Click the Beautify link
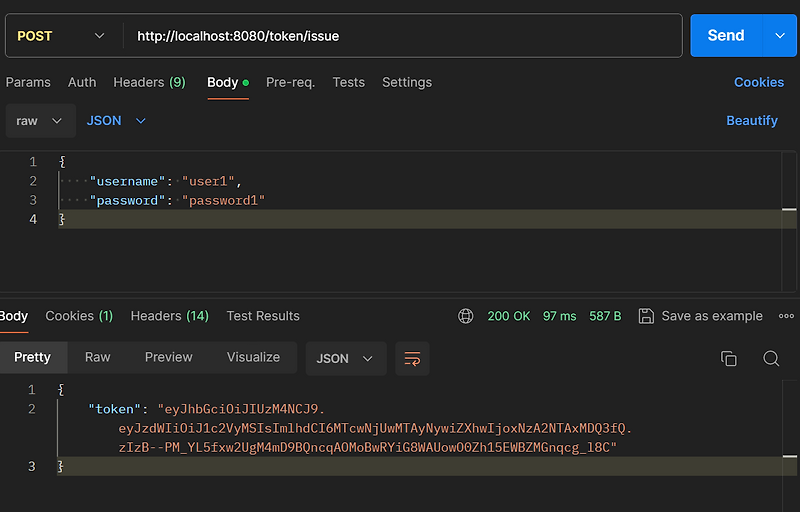The width and height of the screenshot is (800, 512). (x=752, y=121)
